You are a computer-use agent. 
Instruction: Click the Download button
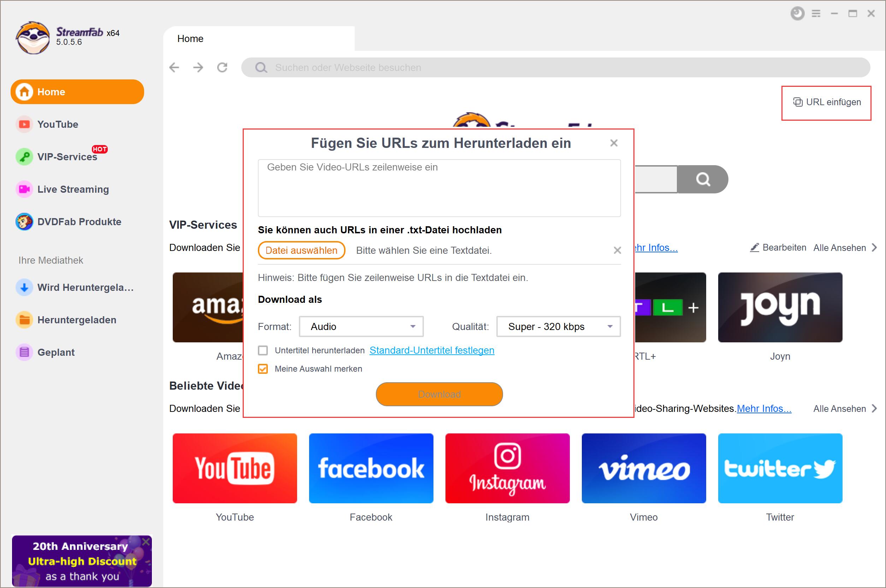point(440,394)
